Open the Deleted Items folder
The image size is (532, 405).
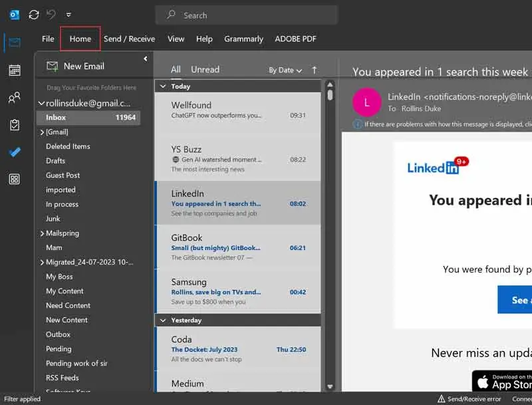(x=68, y=146)
